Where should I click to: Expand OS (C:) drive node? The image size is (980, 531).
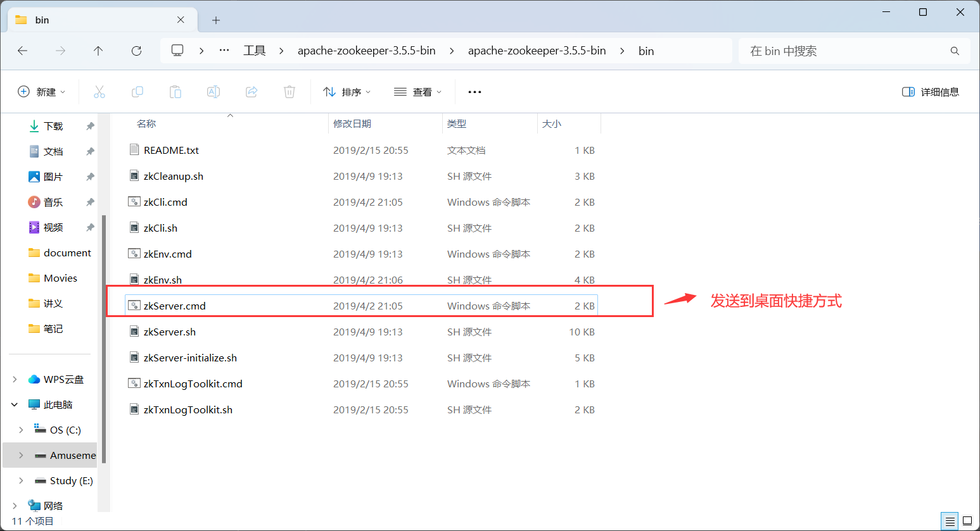coord(21,430)
